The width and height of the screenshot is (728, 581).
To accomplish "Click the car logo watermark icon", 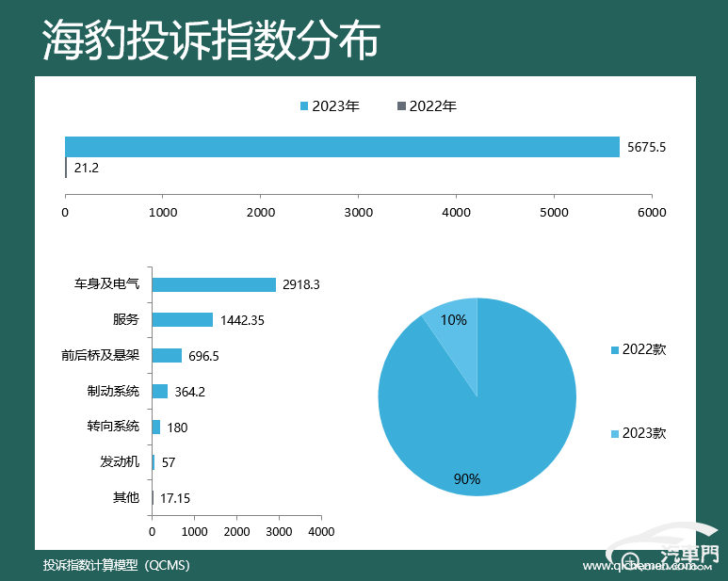I will pos(662,545).
